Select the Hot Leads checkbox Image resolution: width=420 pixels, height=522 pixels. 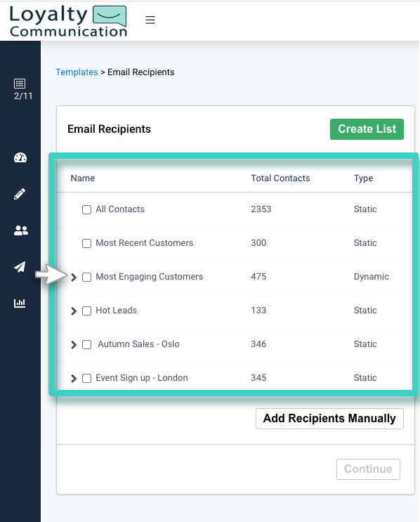[86, 311]
